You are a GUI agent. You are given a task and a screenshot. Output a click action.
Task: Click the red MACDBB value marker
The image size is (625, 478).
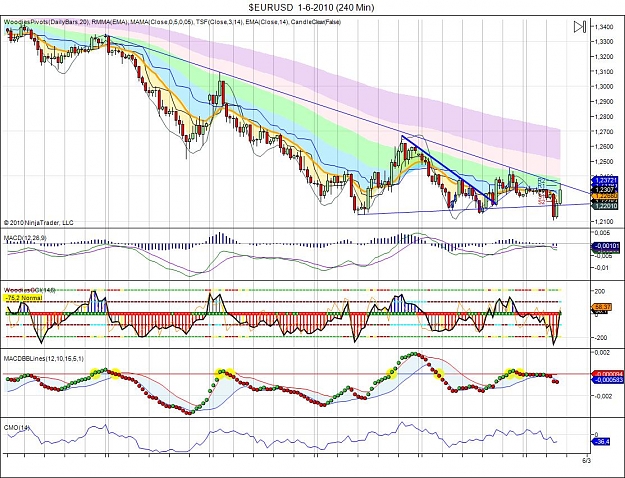coord(606,374)
